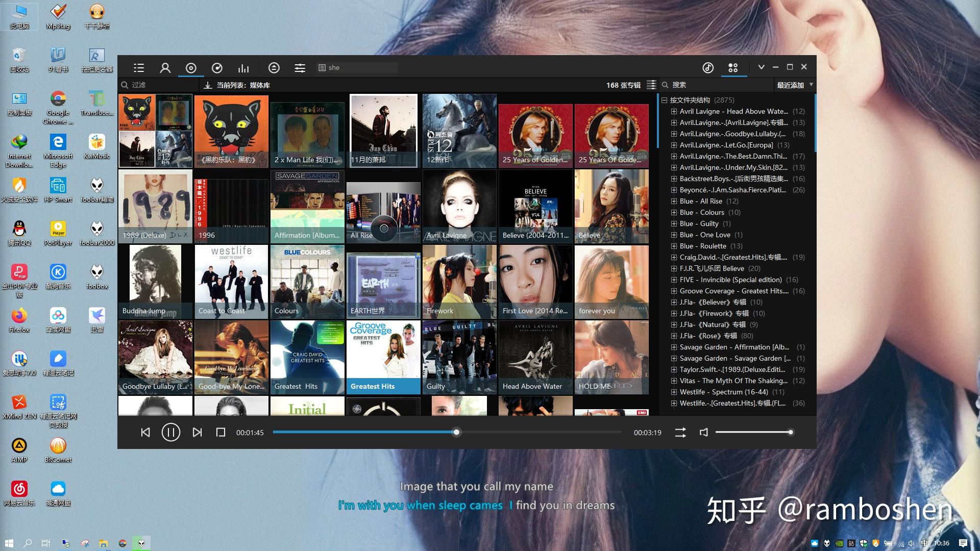Toggle the playback order shuffle icon

click(680, 432)
